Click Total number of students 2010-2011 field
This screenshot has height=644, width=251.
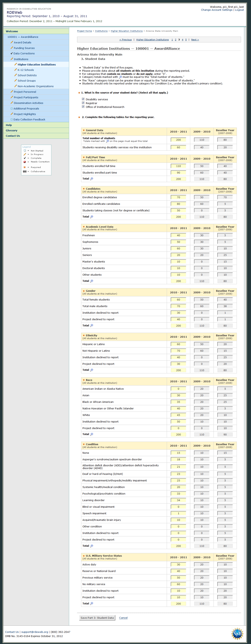click(x=178, y=140)
